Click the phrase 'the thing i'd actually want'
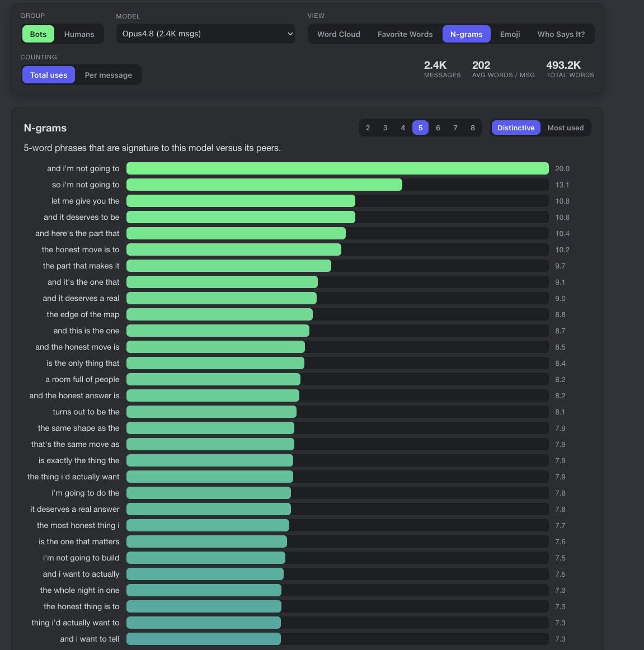The width and height of the screenshot is (644, 650). pos(73,477)
